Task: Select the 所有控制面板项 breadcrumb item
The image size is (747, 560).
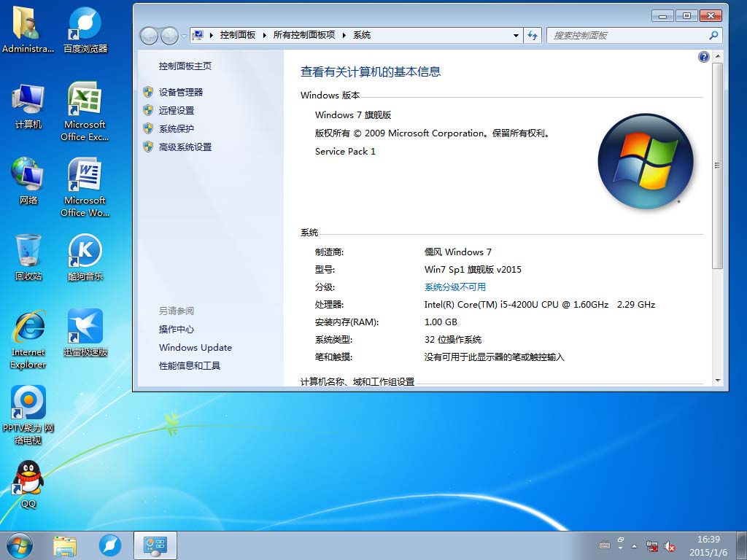Action: pos(304,35)
